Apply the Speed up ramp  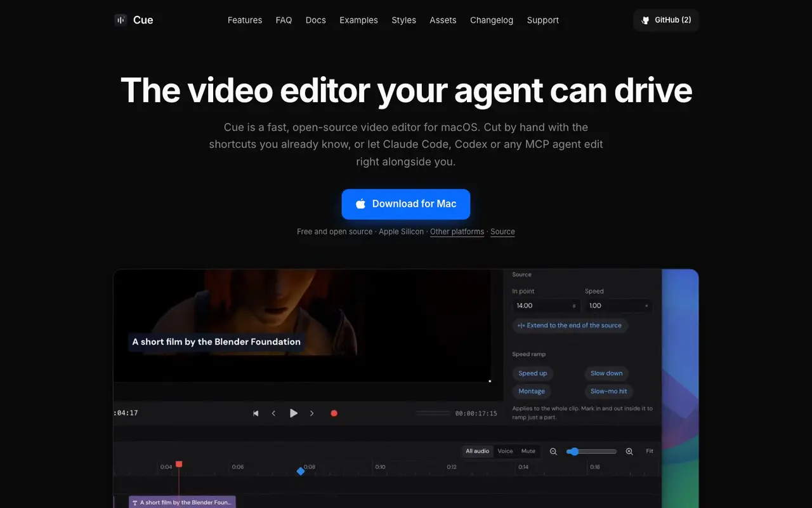[533, 373]
